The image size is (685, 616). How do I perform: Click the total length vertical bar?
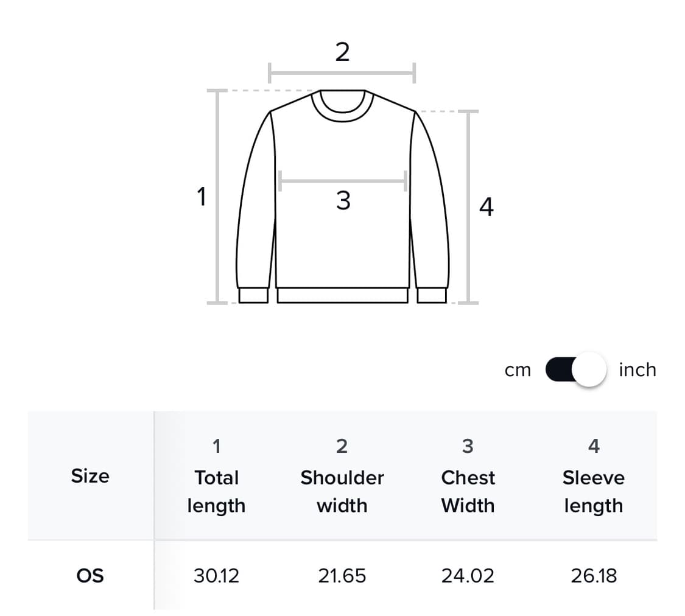tap(217, 196)
